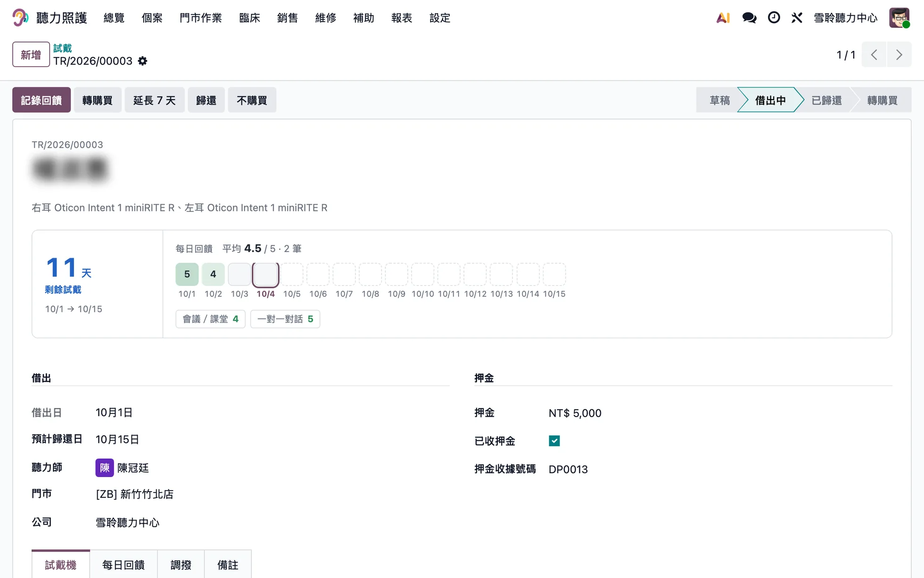Open the 銷售 menu
Viewport: 924px width, 578px height.
pyautogui.click(x=288, y=18)
